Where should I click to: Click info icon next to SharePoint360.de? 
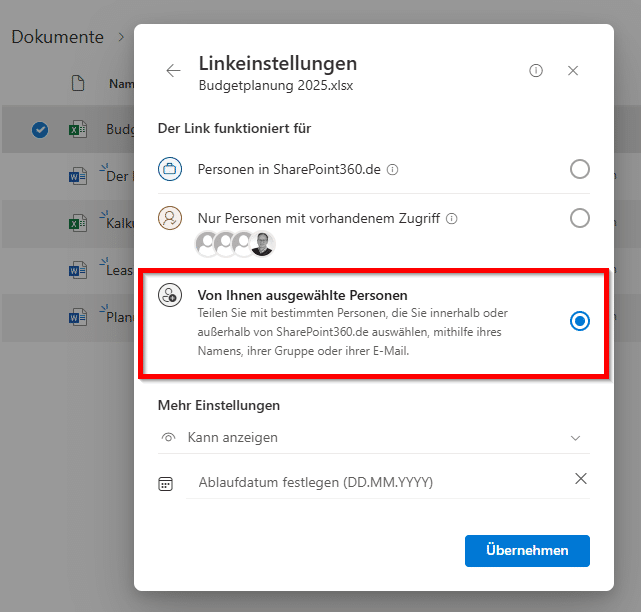click(x=392, y=170)
